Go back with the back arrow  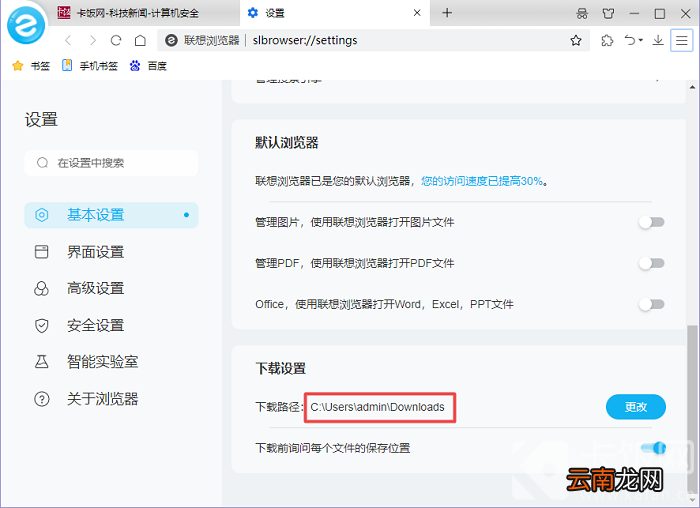click(x=68, y=41)
